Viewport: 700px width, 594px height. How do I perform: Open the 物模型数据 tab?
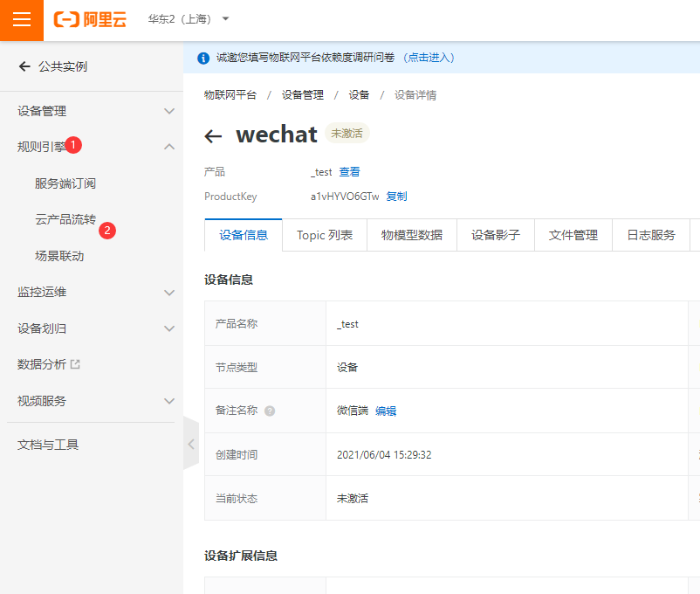[411, 235]
